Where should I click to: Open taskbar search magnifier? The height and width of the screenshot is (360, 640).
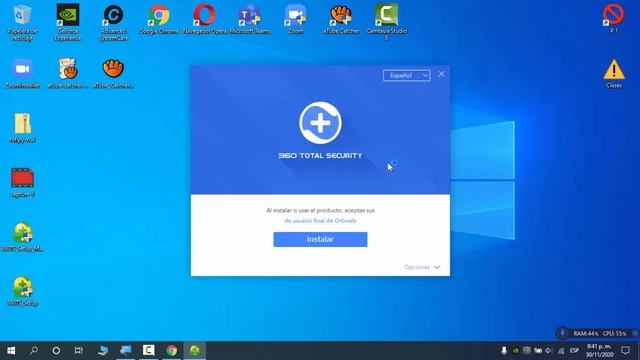point(34,351)
